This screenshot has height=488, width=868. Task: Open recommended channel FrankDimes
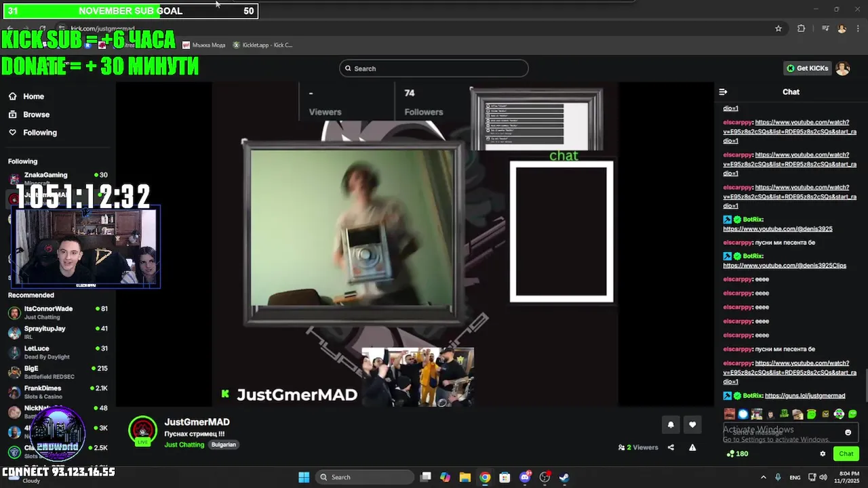coord(58,392)
